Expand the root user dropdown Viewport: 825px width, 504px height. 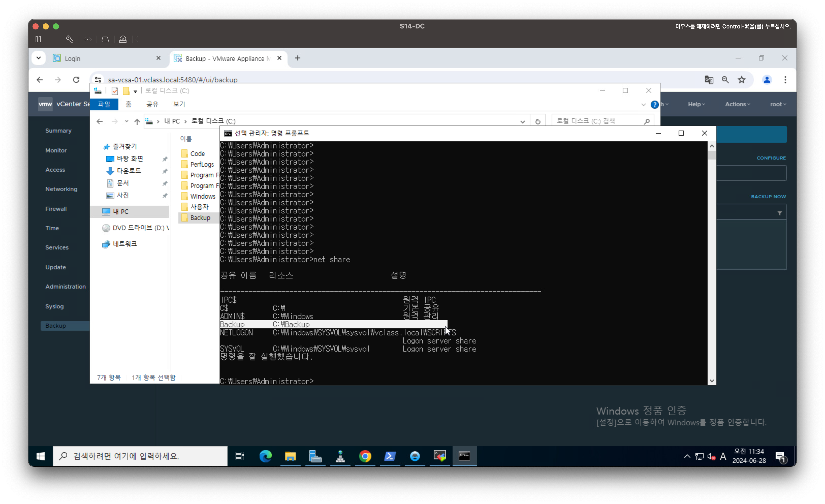tap(778, 104)
